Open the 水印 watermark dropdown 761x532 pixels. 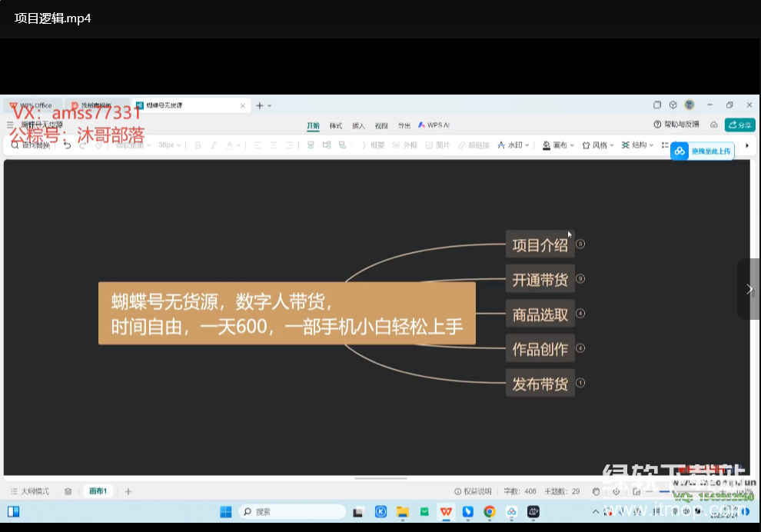pos(513,145)
